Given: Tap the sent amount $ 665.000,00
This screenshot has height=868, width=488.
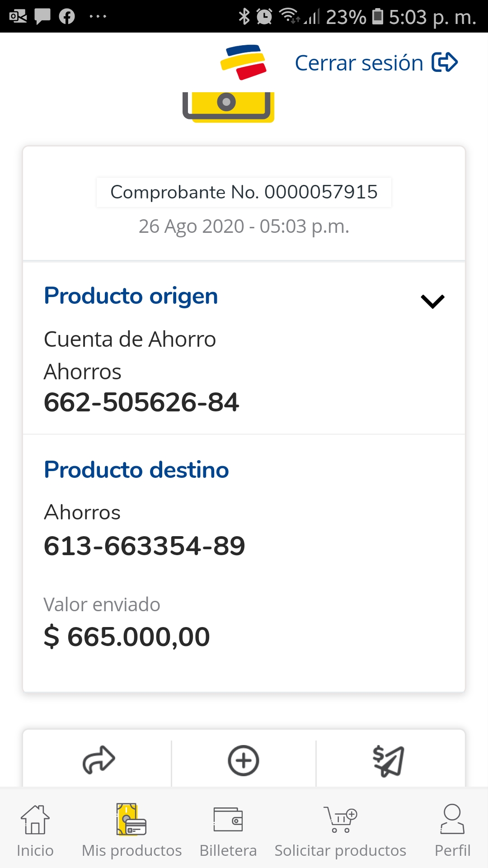Looking at the screenshot, I should (x=127, y=637).
